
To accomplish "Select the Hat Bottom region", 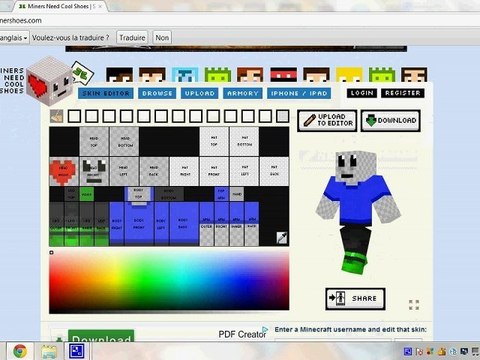I will click(x=244, y=141).
